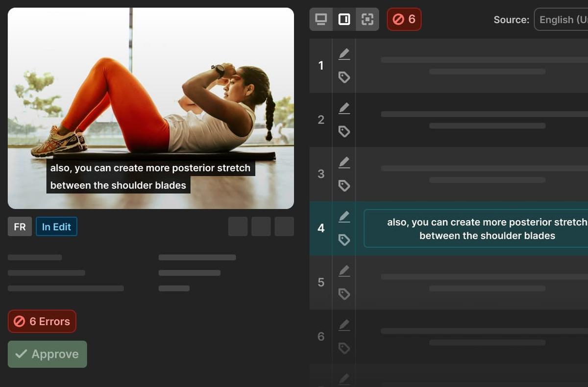Switch to full video preview mode
Screen dimensions: 588x387
tap(321, 19)
